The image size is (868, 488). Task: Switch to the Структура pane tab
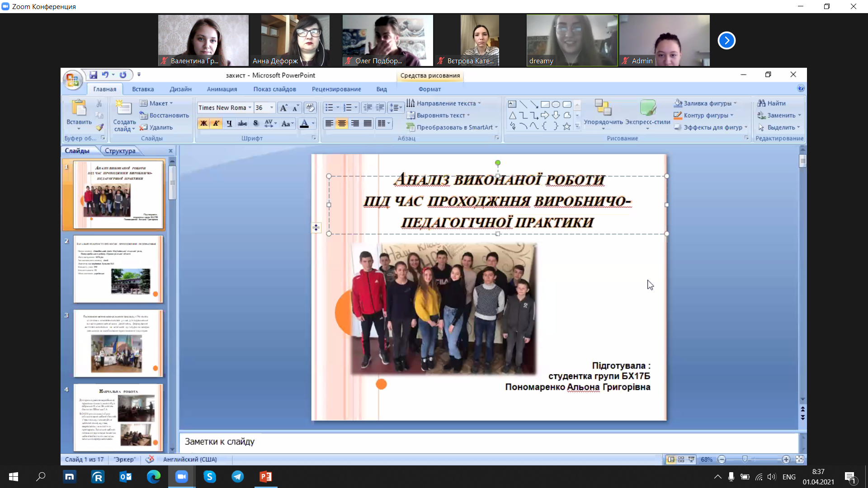coord(120,151)
